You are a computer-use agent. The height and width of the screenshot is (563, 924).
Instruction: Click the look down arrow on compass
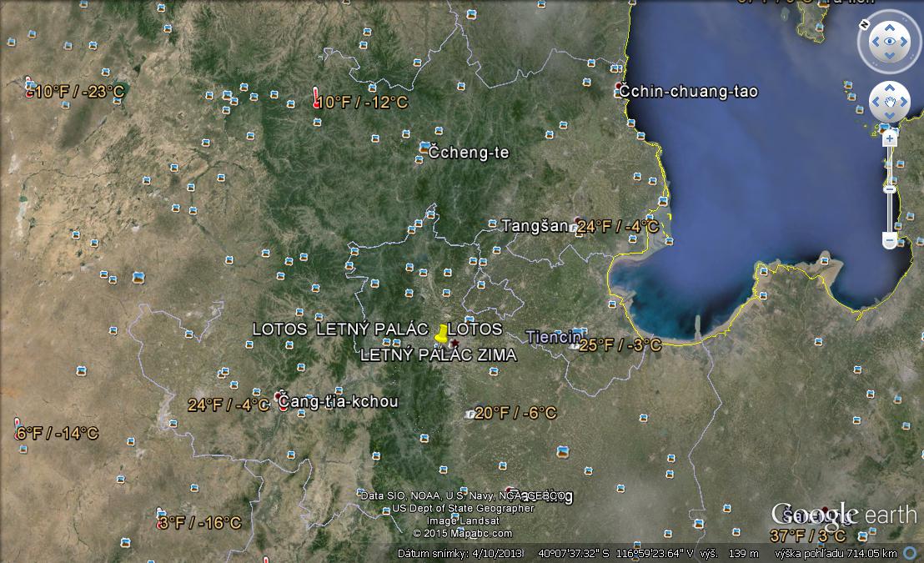890,56
